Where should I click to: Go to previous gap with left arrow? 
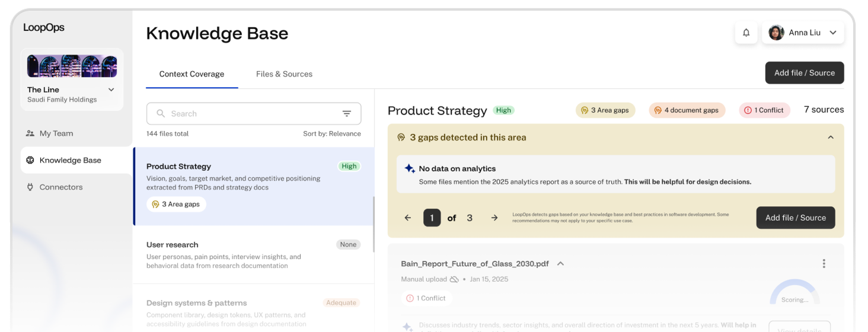(408, 218)
